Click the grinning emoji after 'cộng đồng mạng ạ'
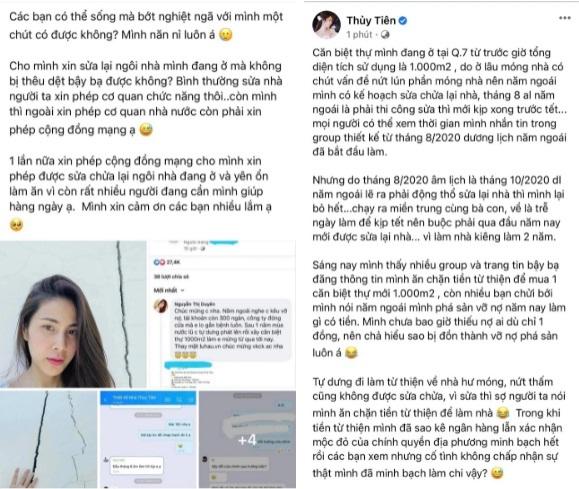 click(146, 130)
